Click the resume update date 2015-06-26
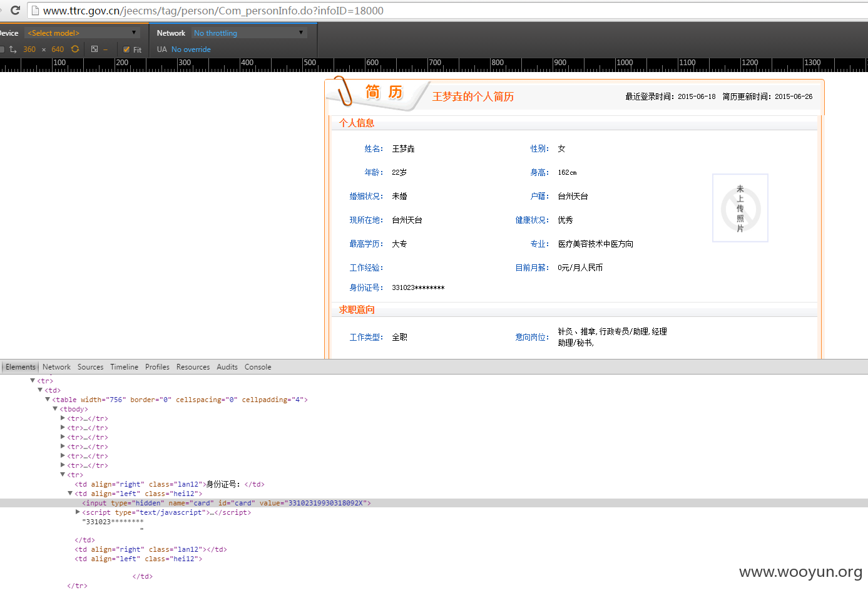Image resolution: width=868 pixels, height=590 pixels. (x=794, y=96)
